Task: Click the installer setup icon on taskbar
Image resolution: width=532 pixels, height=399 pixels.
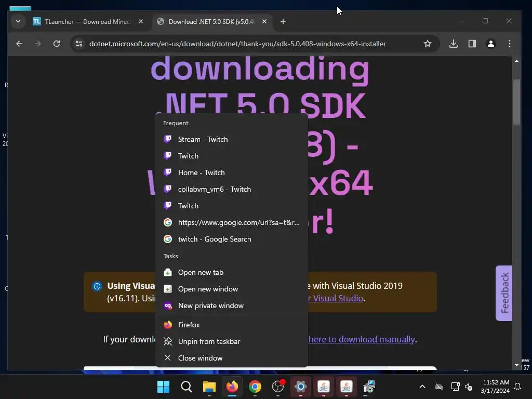Action: pyautogui.click(x=369, y=387)
